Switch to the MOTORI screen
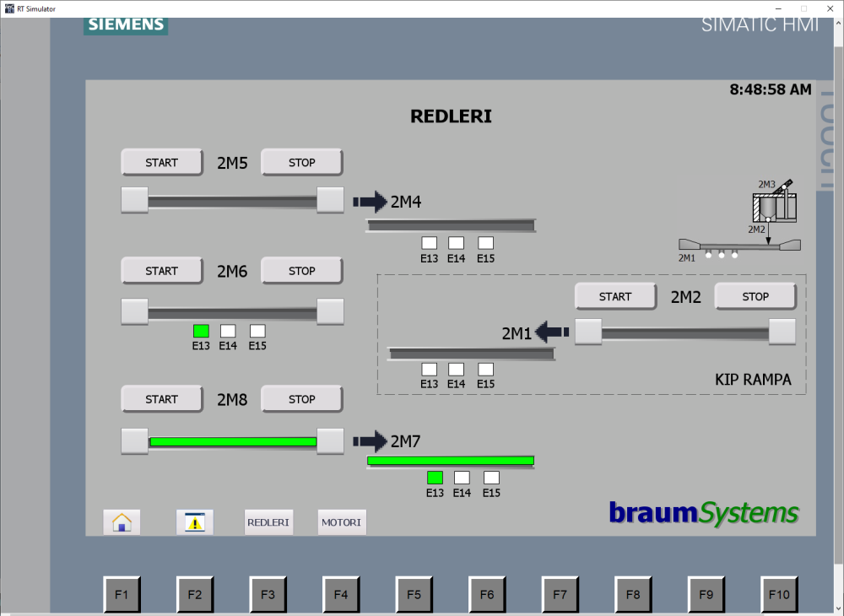This screenshot has height=616, width=844. (341, 522)
